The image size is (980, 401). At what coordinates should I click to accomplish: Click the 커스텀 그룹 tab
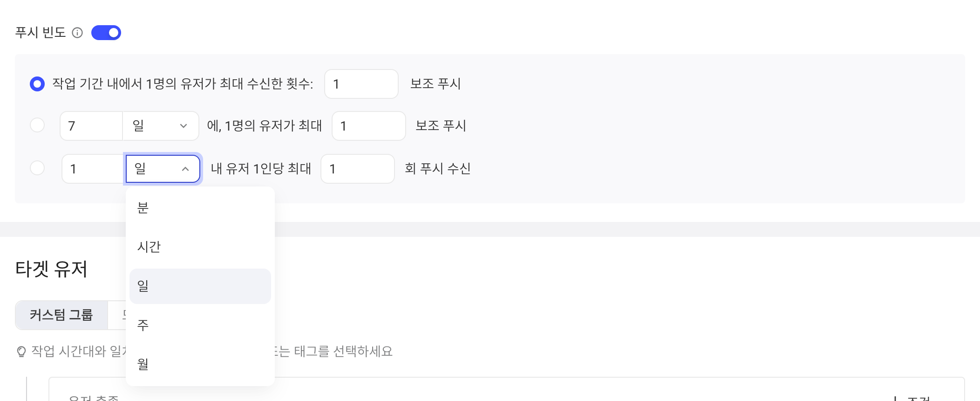click(61, 315)
